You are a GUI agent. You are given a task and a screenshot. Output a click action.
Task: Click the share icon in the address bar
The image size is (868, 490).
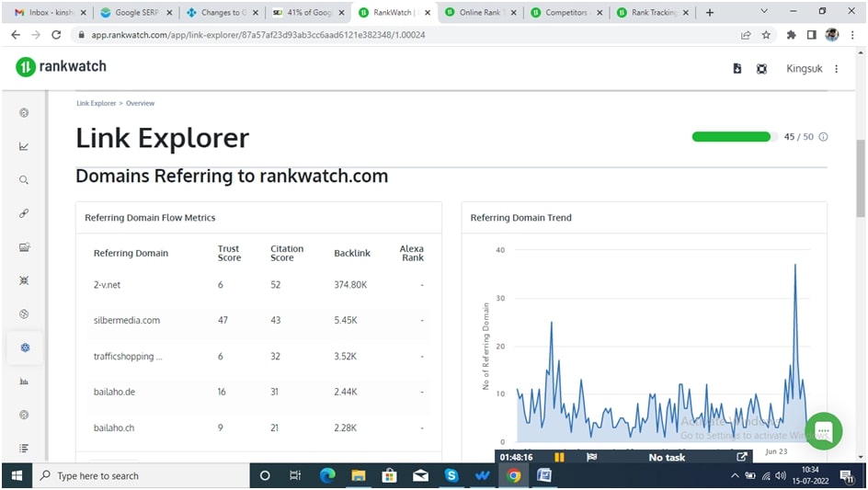point(746,35)
